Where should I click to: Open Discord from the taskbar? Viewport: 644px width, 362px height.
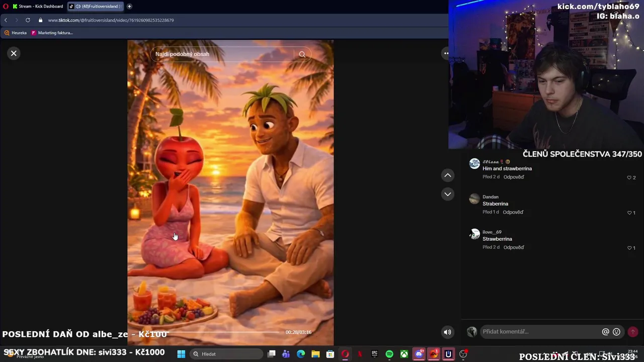(419, 354)
